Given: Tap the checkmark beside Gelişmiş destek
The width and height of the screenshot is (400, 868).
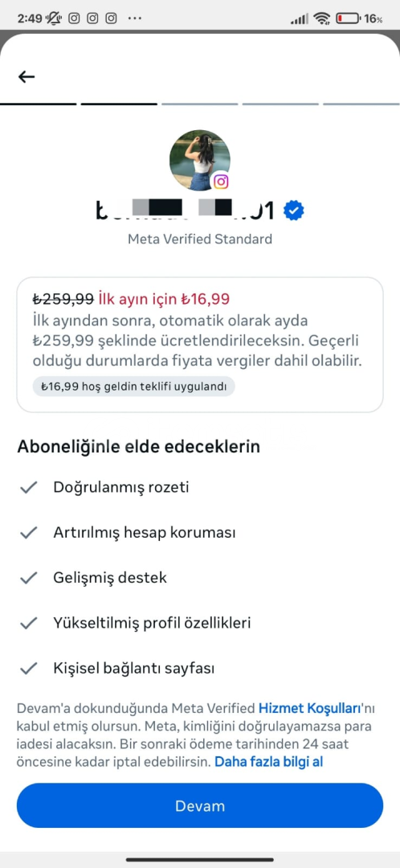Looking at the screenshot, I should (x=28, y=578).
